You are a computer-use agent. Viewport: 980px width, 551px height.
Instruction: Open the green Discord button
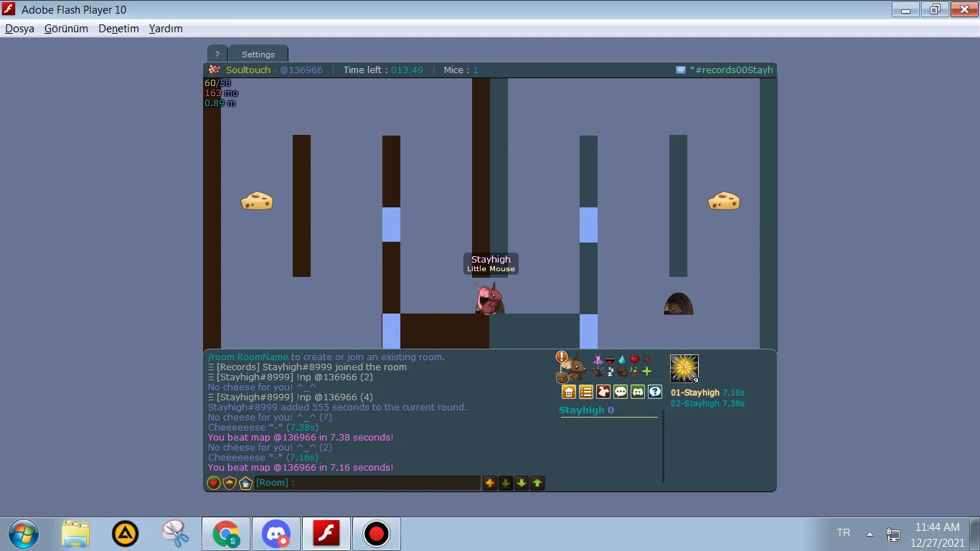(x=638, y=392)
